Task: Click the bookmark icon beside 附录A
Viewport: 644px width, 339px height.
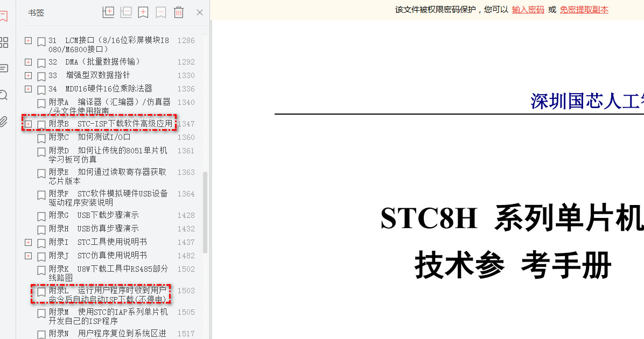Action: coord(41,103)
